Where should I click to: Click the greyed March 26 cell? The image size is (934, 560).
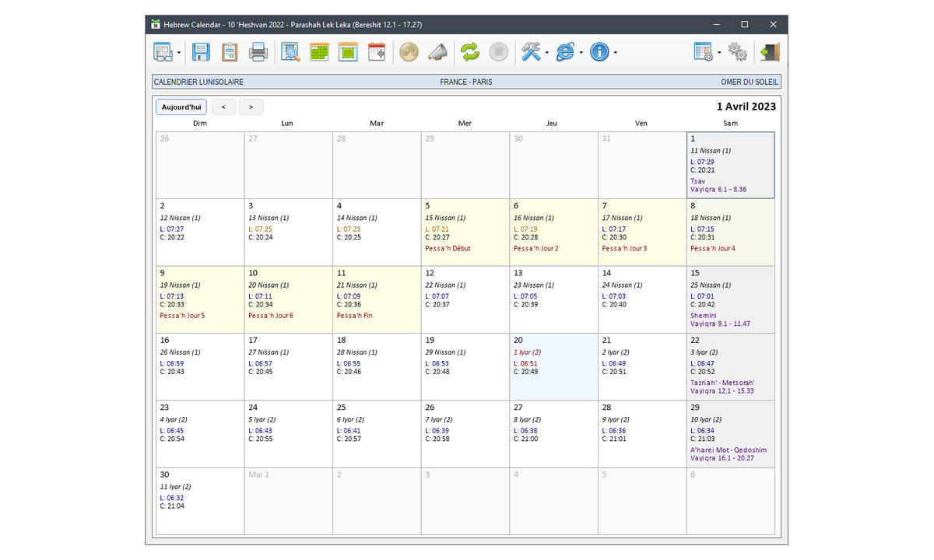pos(200,165)
